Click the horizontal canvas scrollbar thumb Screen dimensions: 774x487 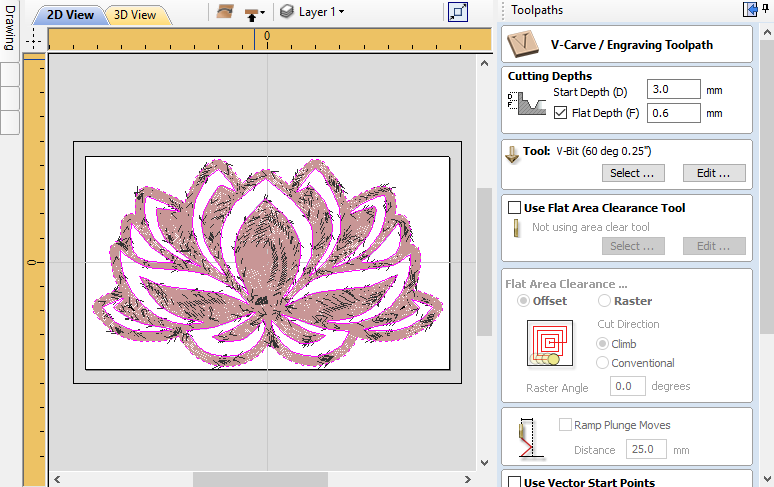(x=260, y=479)
